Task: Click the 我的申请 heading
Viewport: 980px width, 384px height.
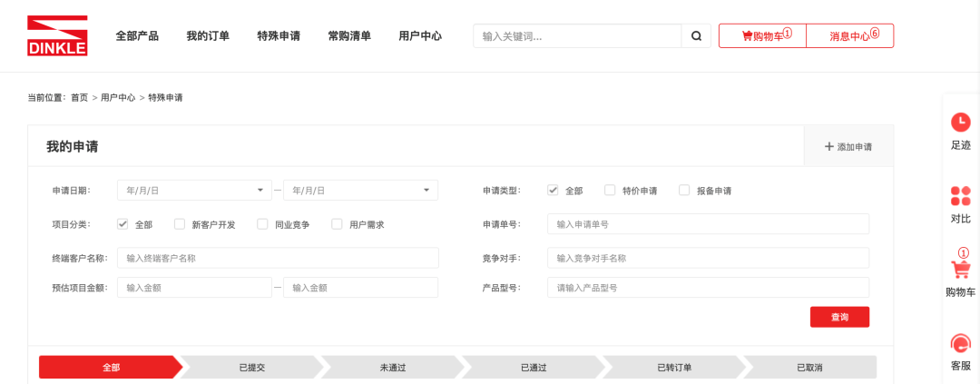Action: [x=72, y=147]
